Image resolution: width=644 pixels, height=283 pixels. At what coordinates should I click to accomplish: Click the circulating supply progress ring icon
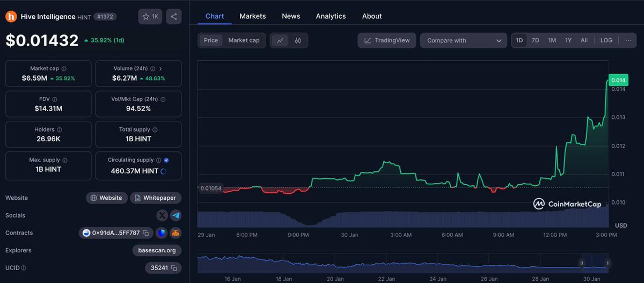point(163,171)
